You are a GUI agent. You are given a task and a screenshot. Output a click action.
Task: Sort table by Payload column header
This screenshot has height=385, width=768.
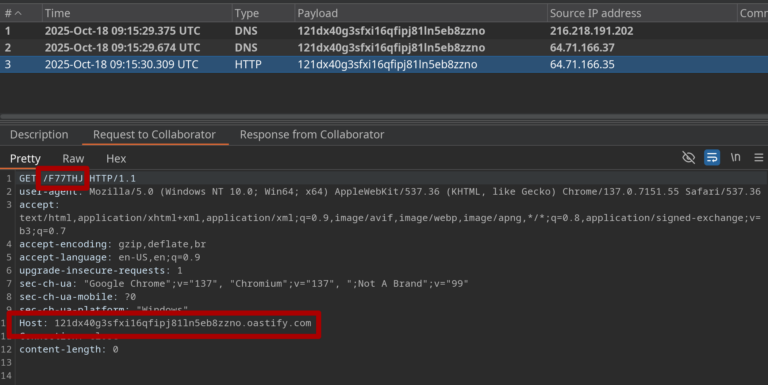(421, 13)
